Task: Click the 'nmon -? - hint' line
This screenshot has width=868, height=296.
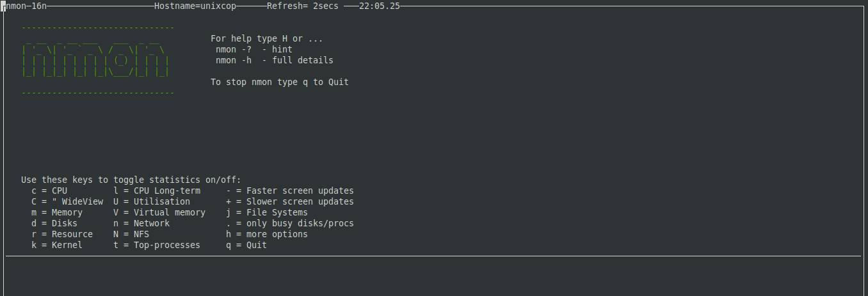Action: point(254,49)
